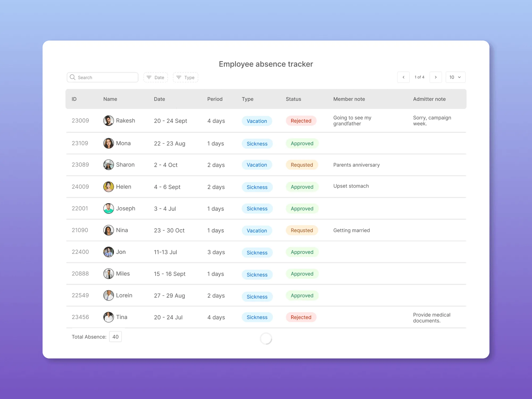This screenshot has width=532, height=399.
Task: Sort by the Name column header
Action: [x=110, y=99]
